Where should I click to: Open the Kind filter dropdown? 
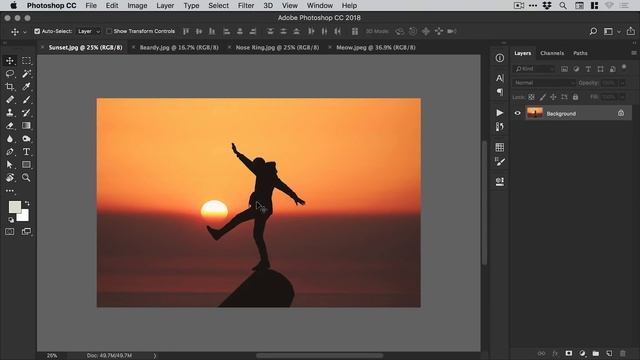pyautogui.click(x=534, y=69)
